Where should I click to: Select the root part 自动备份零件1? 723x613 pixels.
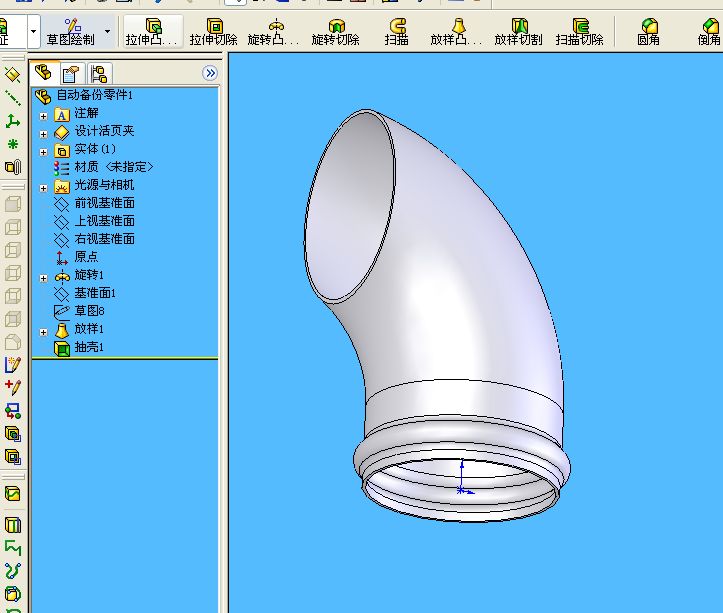[94, 95]
